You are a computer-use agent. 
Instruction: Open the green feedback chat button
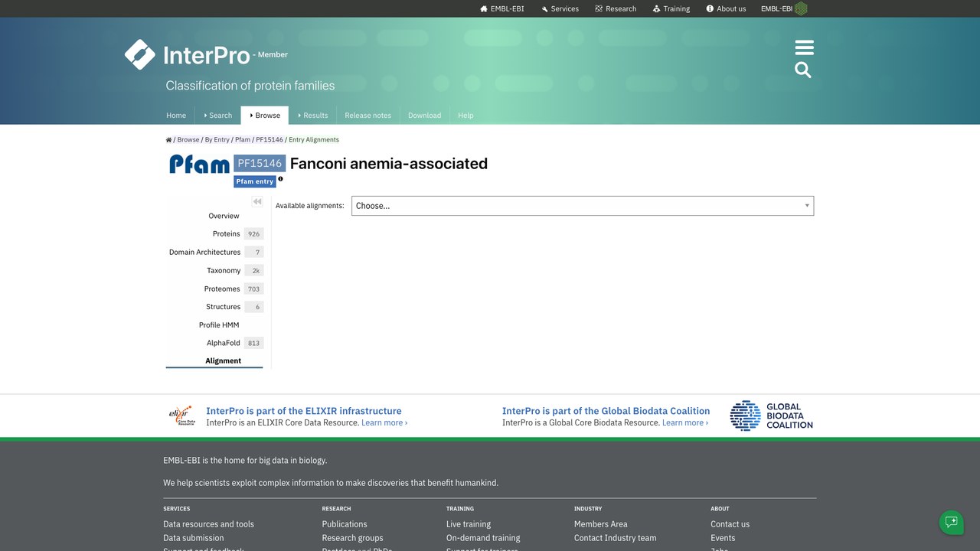click(x=952, y=522)
